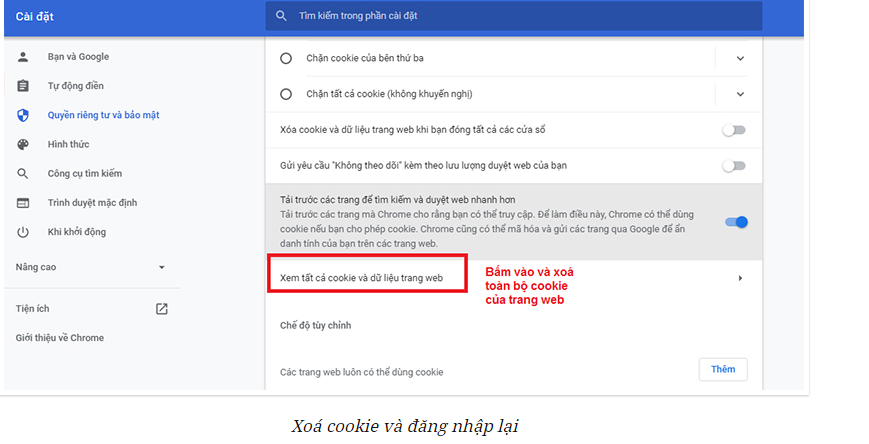Open Tự động điền settings

tap(75, 86)
